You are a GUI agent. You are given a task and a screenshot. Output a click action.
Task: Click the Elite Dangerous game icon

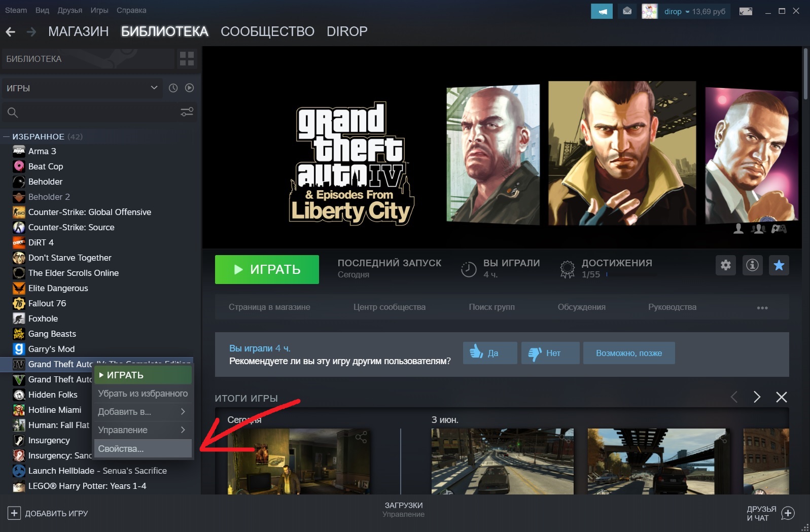click(x=19, y=288)
